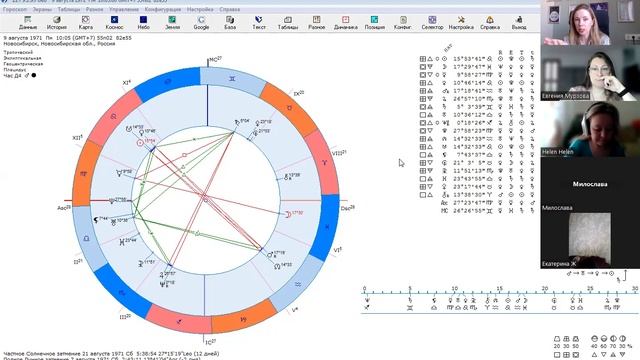Select the Sun row 15°53'41" in table
This screenshot has height=360, width=640.
coord(478,59)
